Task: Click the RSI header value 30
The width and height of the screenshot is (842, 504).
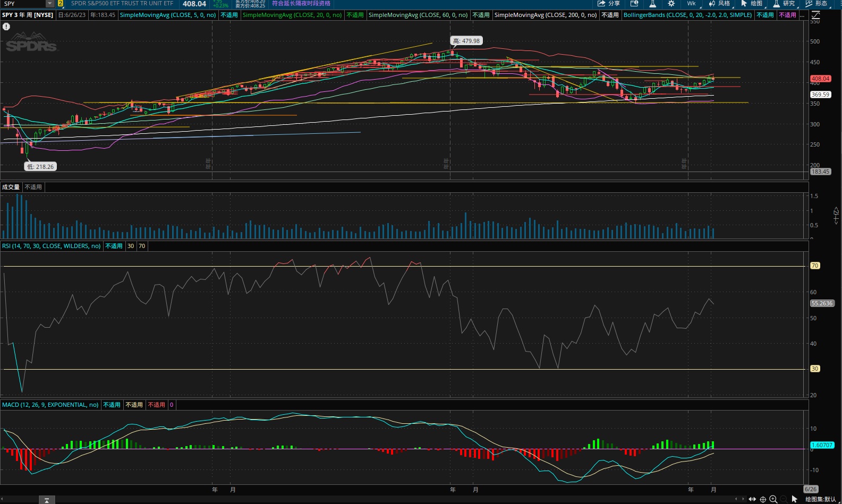Action: click(131, 246)
